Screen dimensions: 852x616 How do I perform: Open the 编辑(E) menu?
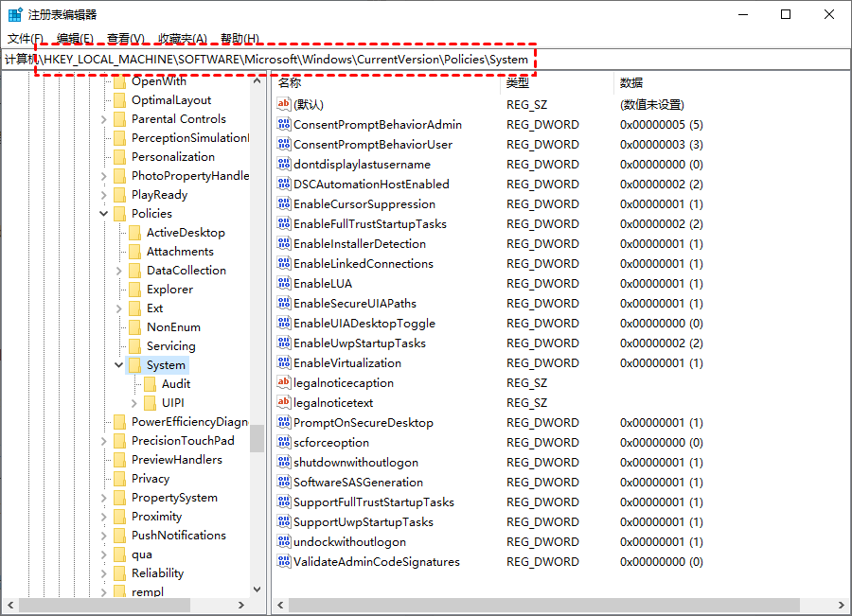[x=75, y=39]
